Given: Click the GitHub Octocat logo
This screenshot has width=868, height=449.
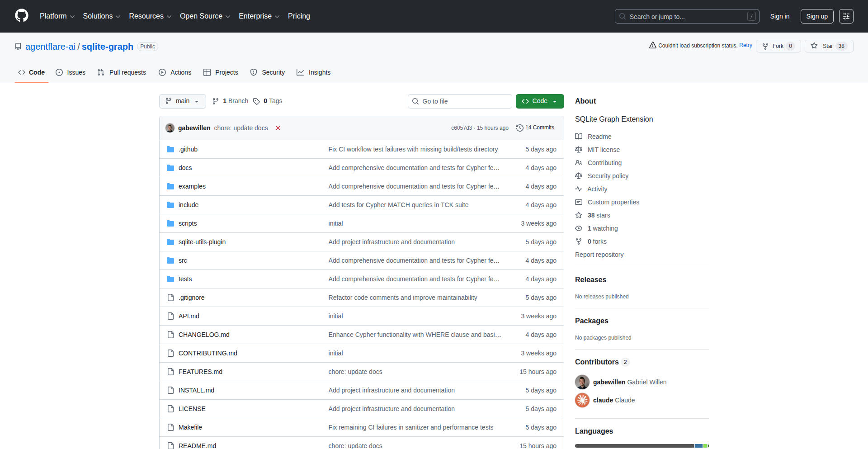Looking at the screenshot, I should 22,16.
